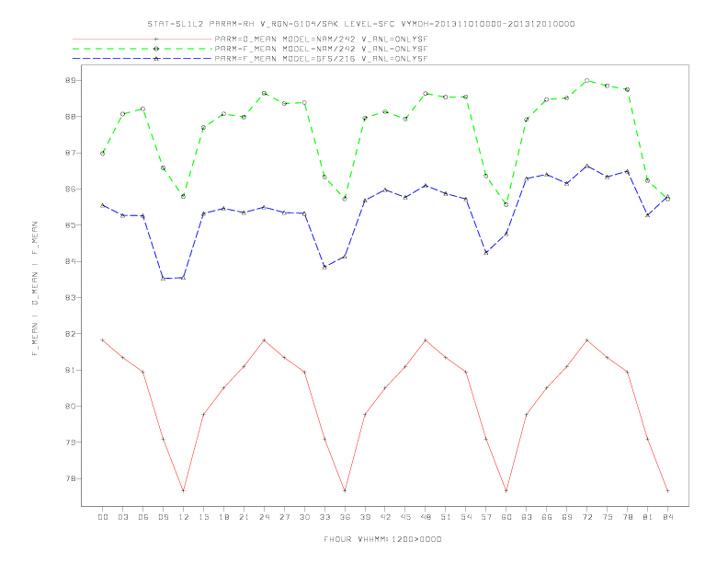Viewport: 728px width, 563px height.
Task: Click the x-axis tick label 36
Action: (345, 517)
